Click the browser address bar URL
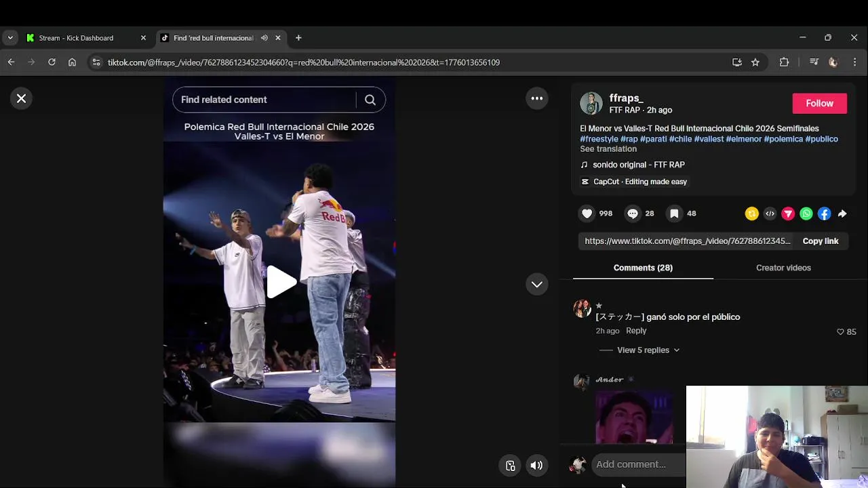This screenshot has width=868, height=488. (x=304, y=62)
